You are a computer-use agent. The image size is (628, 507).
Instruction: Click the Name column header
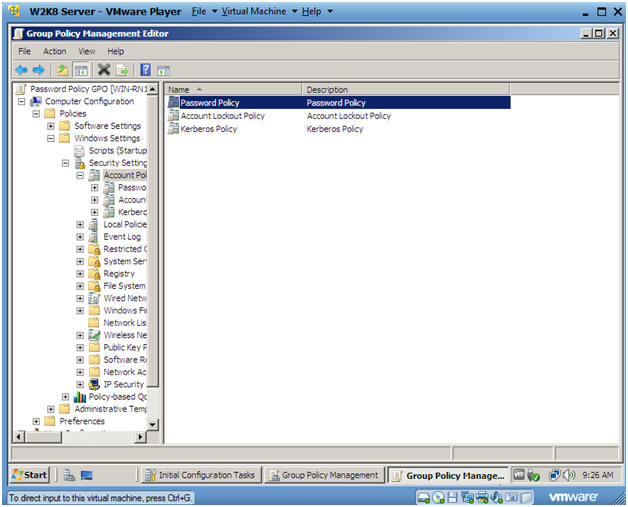coord(233,89)
